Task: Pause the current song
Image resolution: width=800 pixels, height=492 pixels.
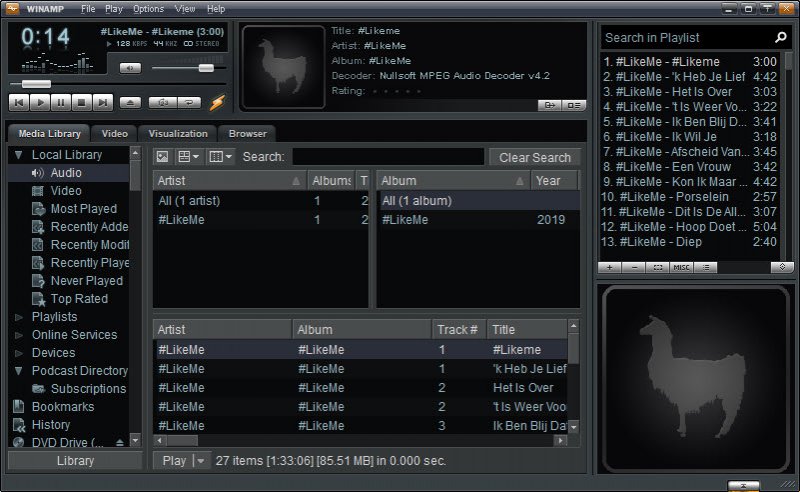Action: tap(61, 103)
